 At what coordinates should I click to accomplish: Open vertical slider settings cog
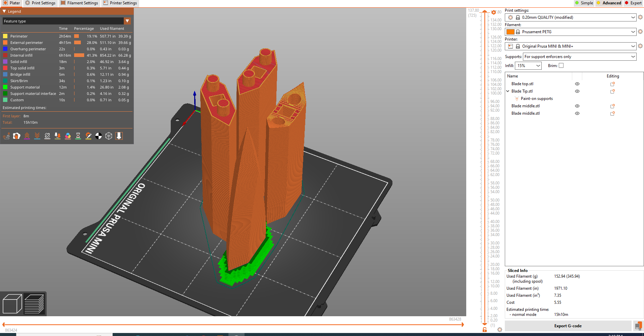(500, 330)
